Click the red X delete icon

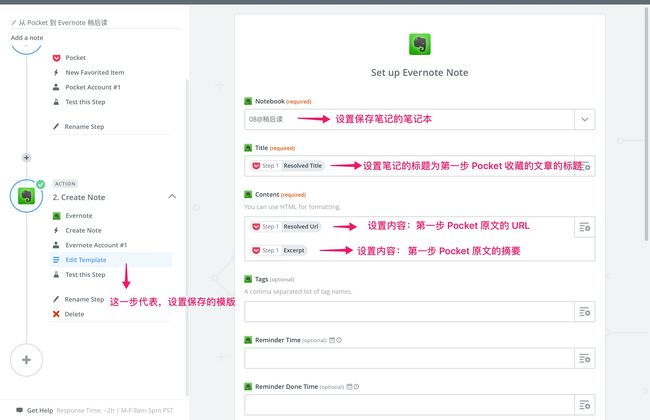click(x=56, y=314)
